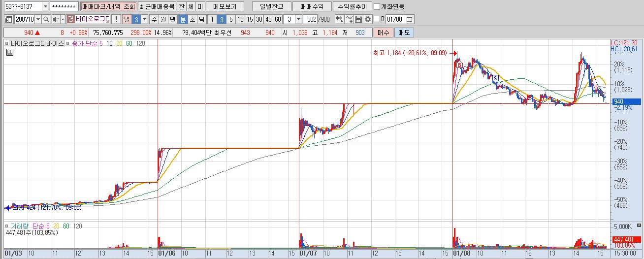Image resolution: width=644 pixels, height=259 pixels.
Task: Click gray MA 120 legend
Action: tap(141, 43)
